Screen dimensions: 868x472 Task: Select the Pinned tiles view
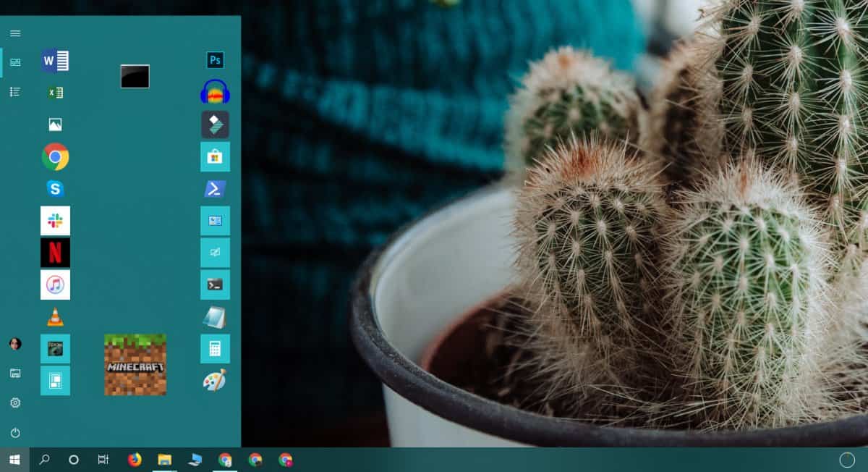[x=15, y=62]
